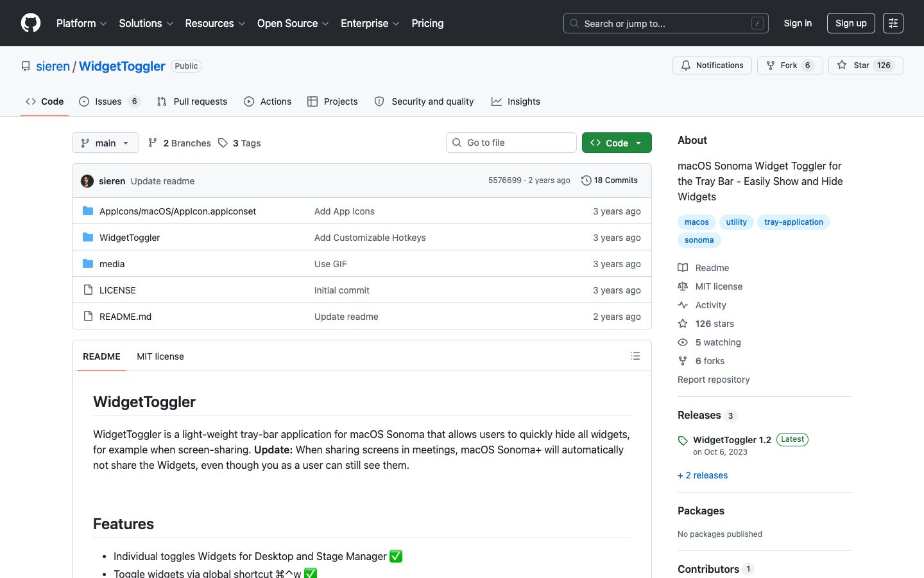The height and width of the screenshot is (578, 924).
Task: Click the search magnifier icon in header
Action: coord(574,23)
